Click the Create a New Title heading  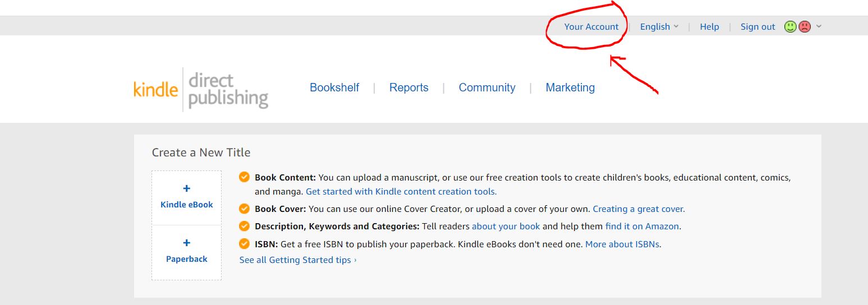[201, 152]
